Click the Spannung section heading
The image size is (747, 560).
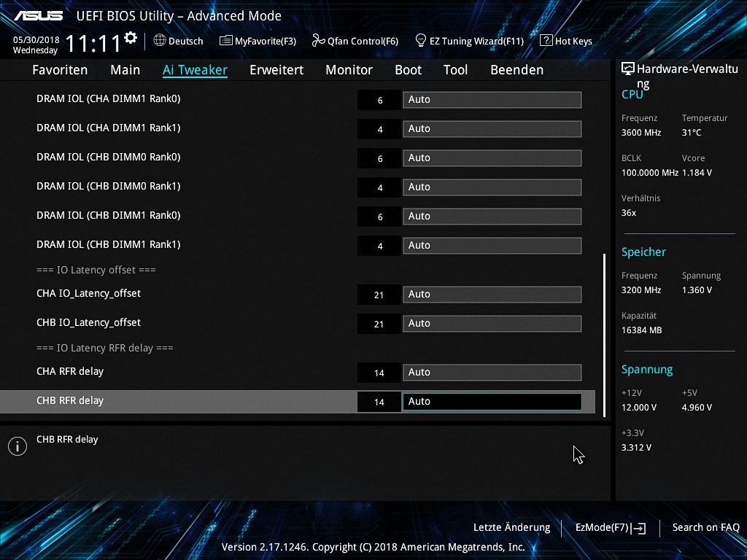tap(647, 370)
